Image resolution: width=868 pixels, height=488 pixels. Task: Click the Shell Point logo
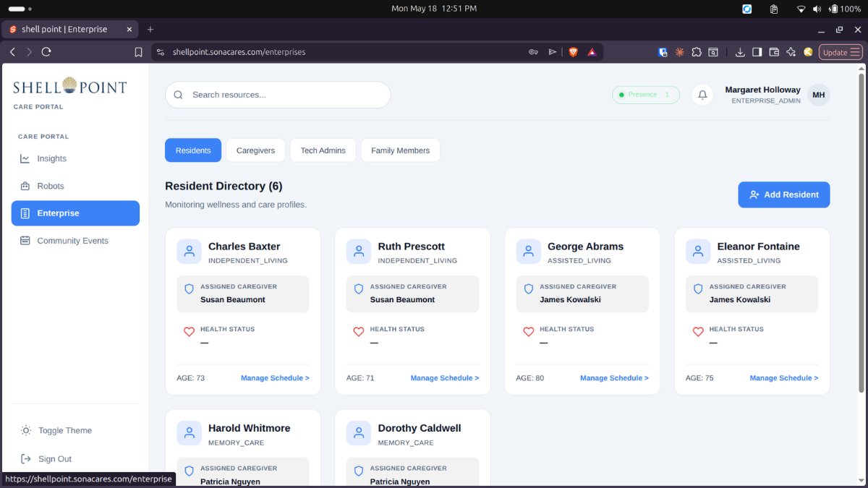(70, 87)
